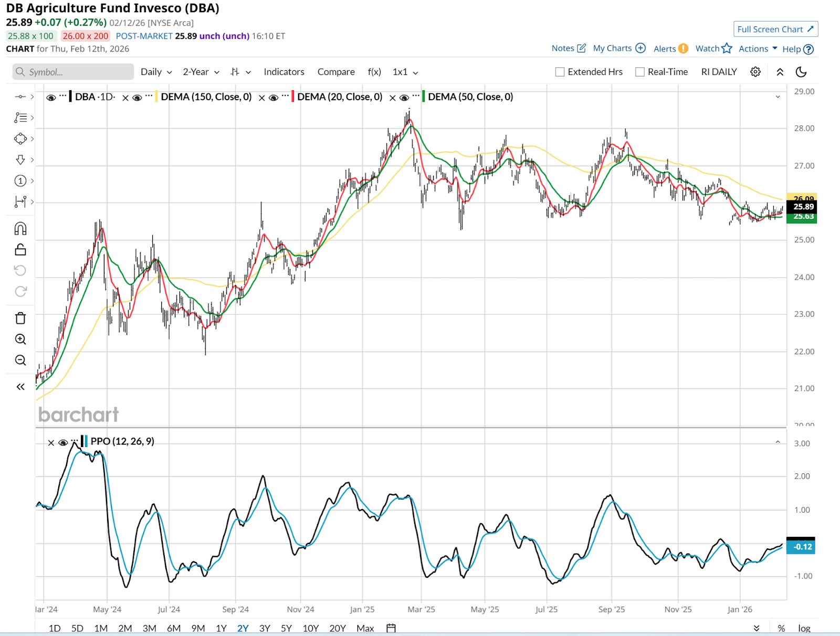Hide the DEMA (150, Close, 0) line

(137, 98)
